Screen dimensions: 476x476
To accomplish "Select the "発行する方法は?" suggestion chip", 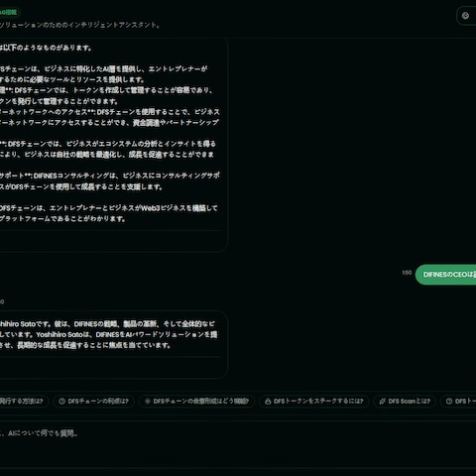I will click(24, 401).
